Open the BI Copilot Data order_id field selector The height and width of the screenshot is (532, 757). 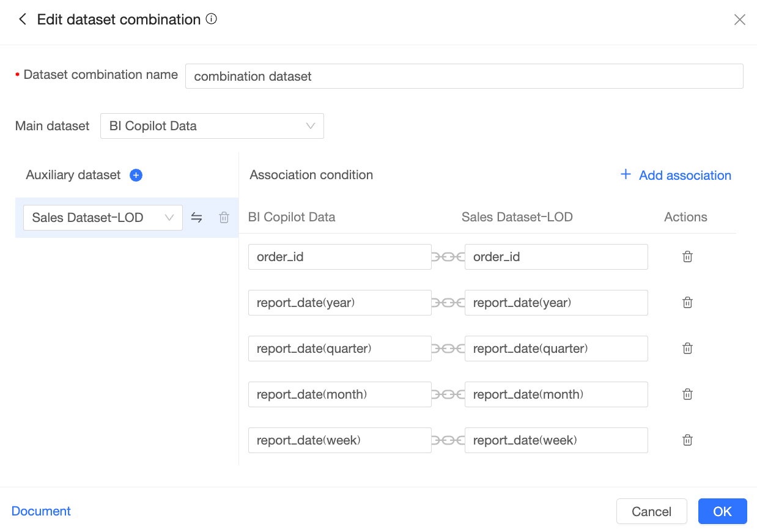tap(339, 257)
